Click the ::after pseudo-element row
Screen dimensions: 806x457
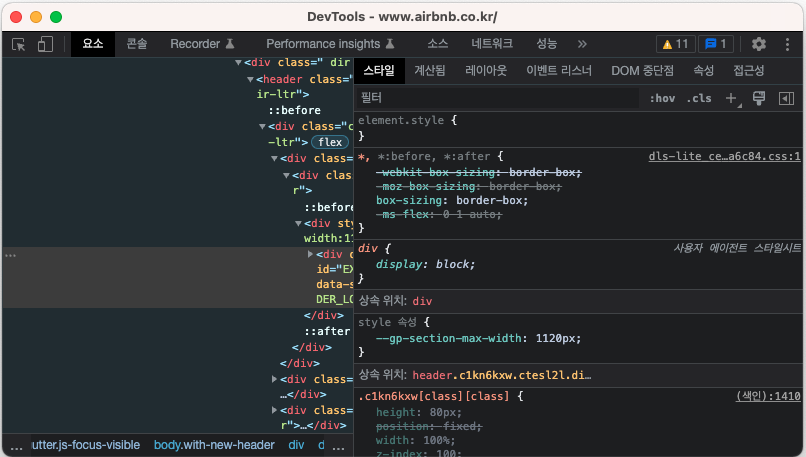click(327, 332)
